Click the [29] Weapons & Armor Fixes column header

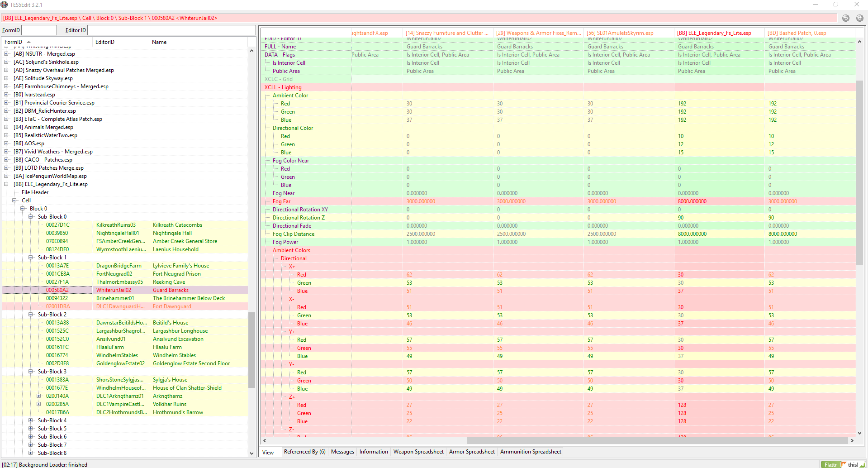[x=538, y=33]
